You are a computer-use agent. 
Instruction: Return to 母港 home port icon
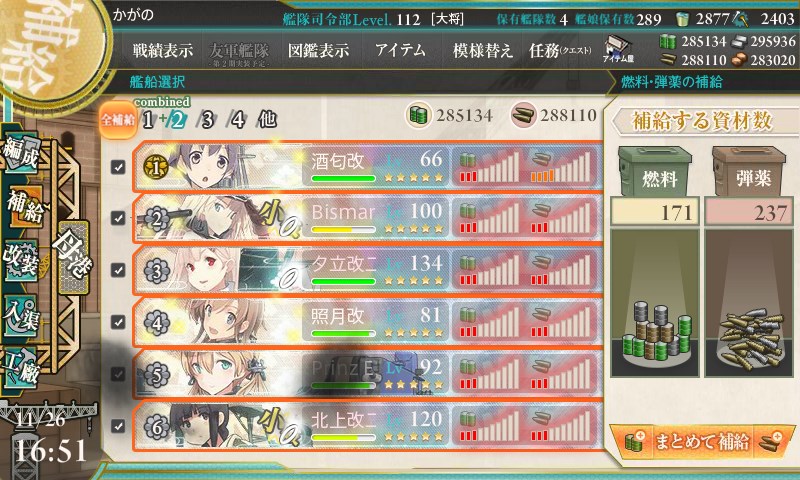tap(73, 258)
